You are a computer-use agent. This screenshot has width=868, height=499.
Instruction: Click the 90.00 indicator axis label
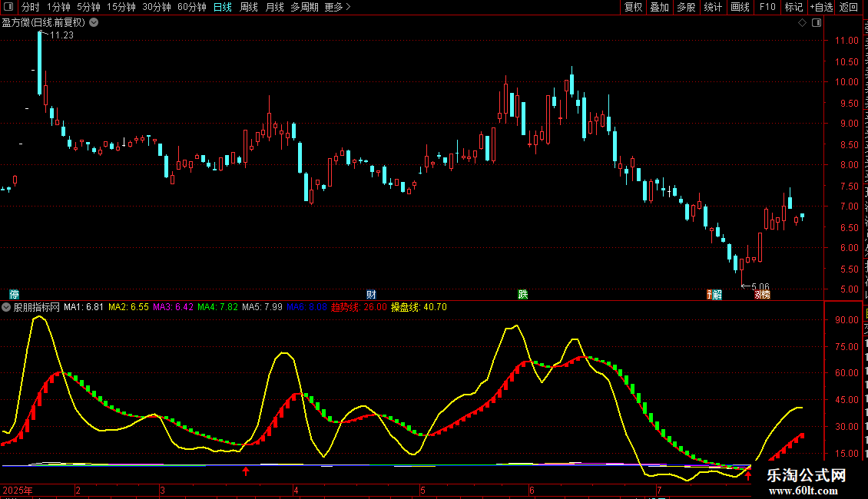(846, 320)
